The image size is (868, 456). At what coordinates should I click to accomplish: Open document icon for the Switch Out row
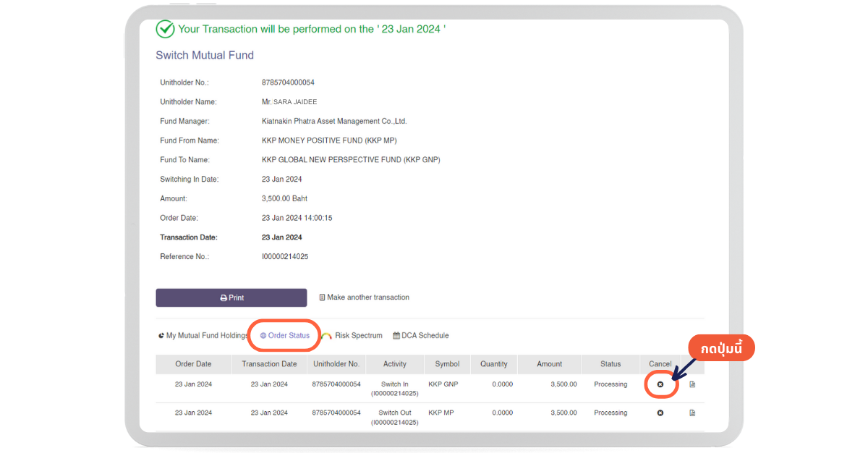coord(692,413)
